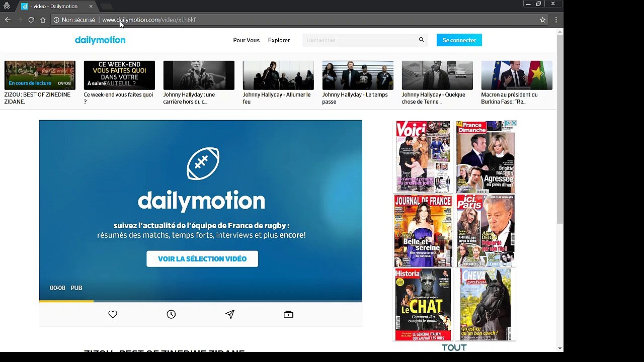This screenshot has width=644, height=362.
Task: Click VOIR LA SÉLECTION VIDÉO button
Action: click(202, 259)
